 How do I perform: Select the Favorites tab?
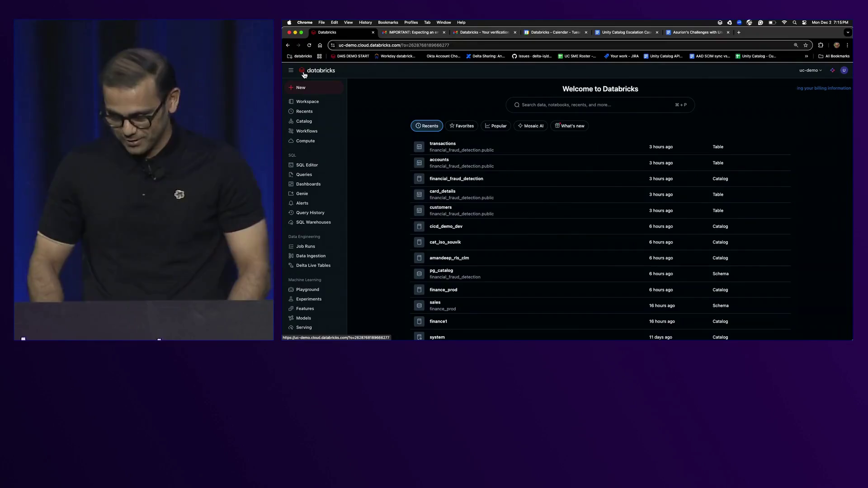462,126
